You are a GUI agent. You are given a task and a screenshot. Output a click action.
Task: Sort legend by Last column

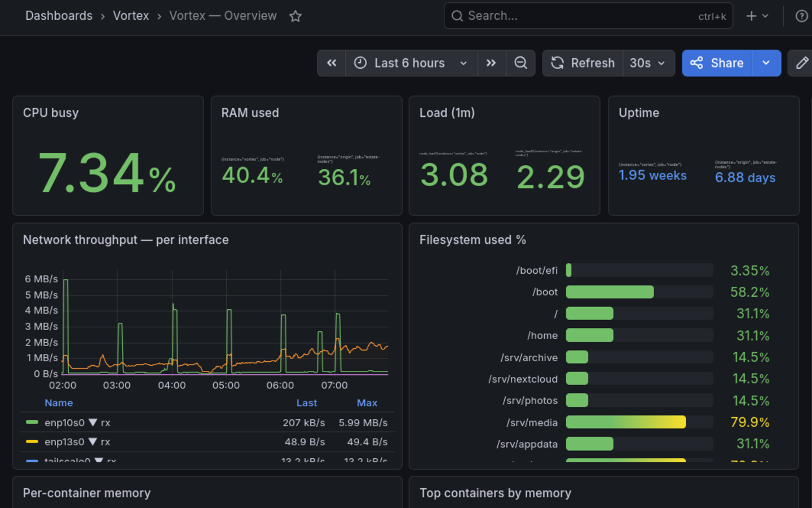pyautogui.click(x=307, y=403)
